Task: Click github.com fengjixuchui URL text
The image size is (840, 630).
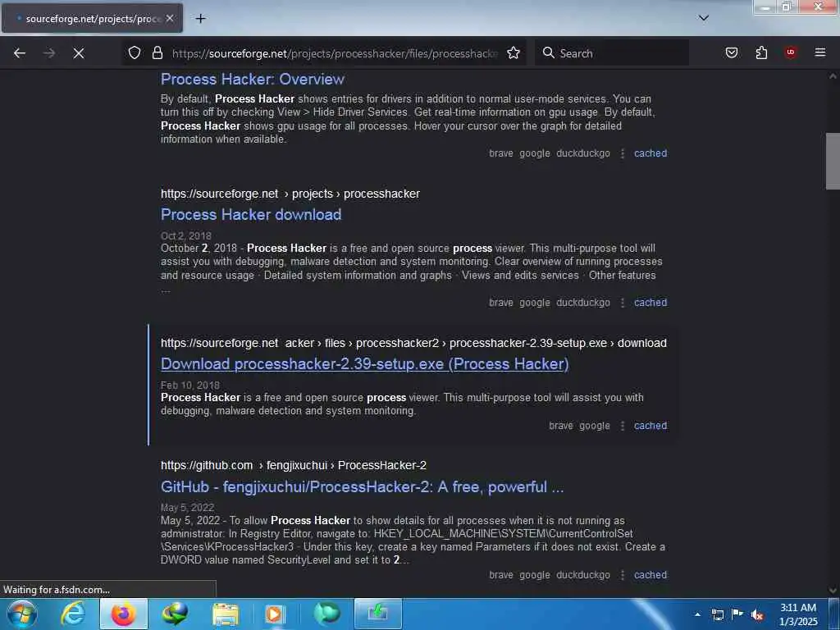Action: (294, 465)
